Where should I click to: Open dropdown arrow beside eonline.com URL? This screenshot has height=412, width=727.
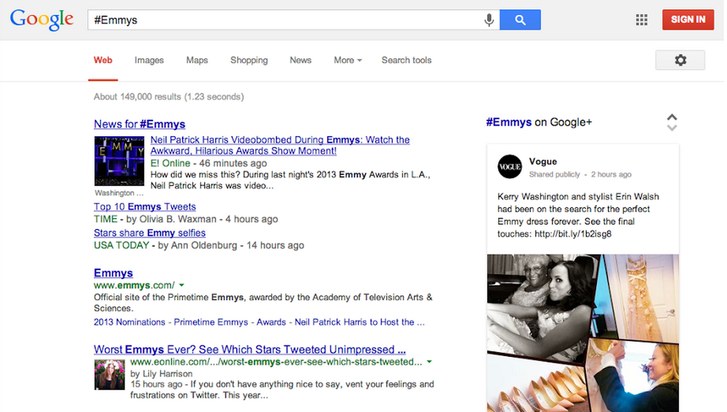point(428,361)
